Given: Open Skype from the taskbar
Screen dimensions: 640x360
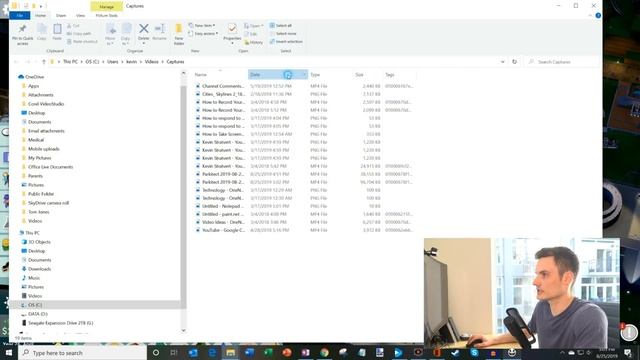Looking at the screenshot, I should [x=474, y=352].
